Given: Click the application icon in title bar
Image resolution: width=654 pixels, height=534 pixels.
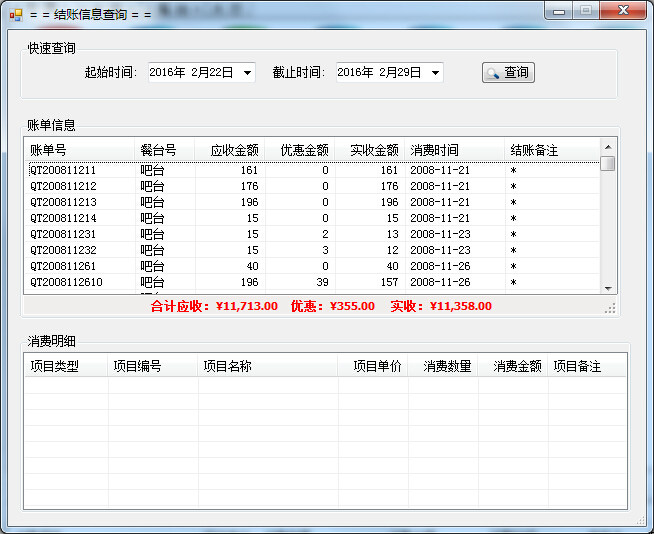Looking at the screenshot, I should (16, 15).
